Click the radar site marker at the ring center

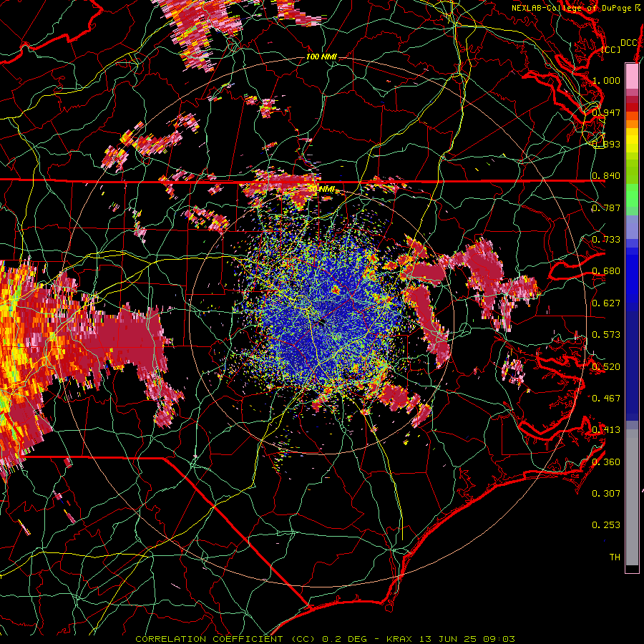pyautogui.click(x=322, y=323)
